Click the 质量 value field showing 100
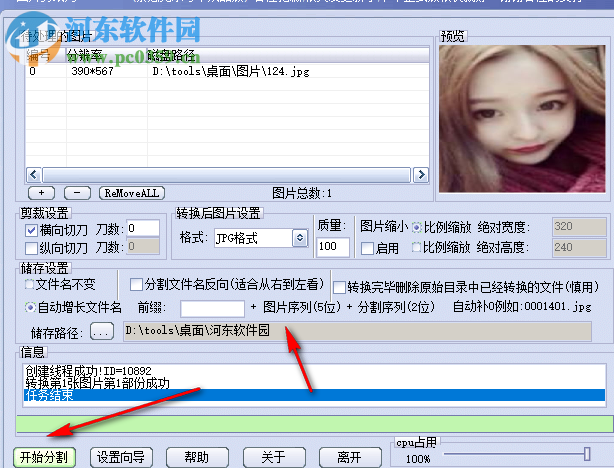Viewport: 614px width, 468px height. coord(332,247)
